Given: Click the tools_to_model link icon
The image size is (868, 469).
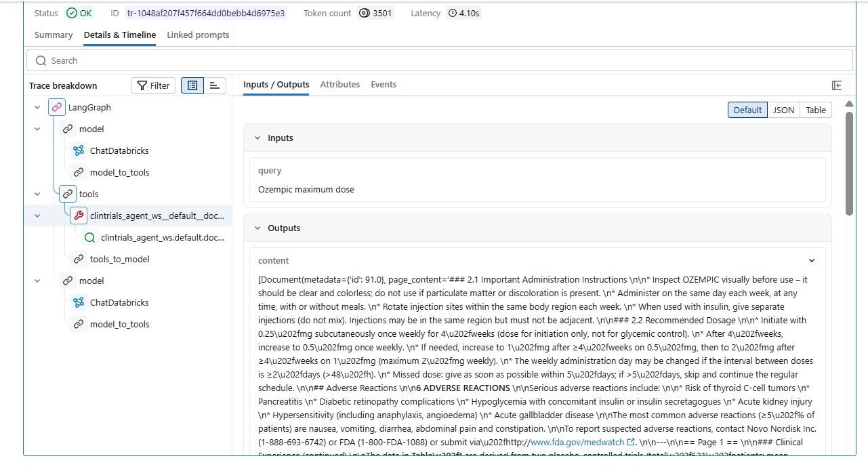Looking at the screenshot, I should point(79,259).
